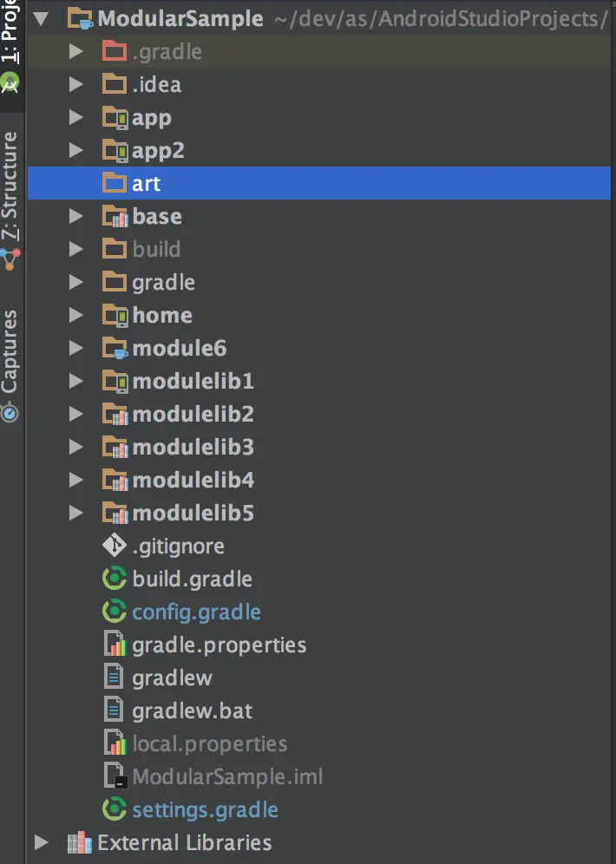The image size is (616, 864).
Task: Click the red .gradle folder icon
Action: [x=115, y=50]
